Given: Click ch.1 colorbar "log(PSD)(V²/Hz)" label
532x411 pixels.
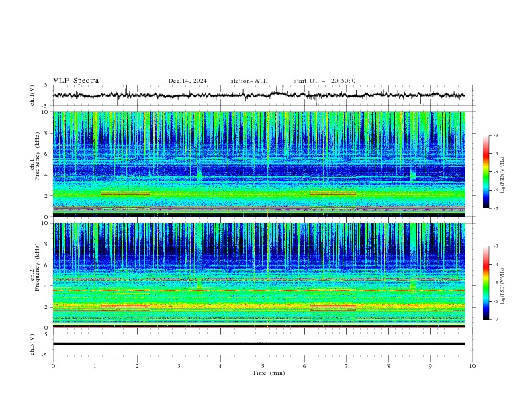Looking at the screenshot, I should pyautogui.click(x=502, y=175).
